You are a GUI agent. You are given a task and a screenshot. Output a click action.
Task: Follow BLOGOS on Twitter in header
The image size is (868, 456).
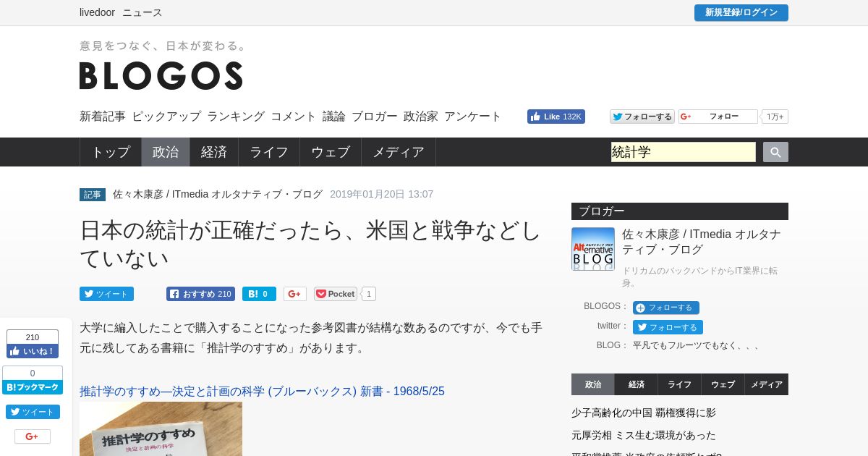point(642,117)
